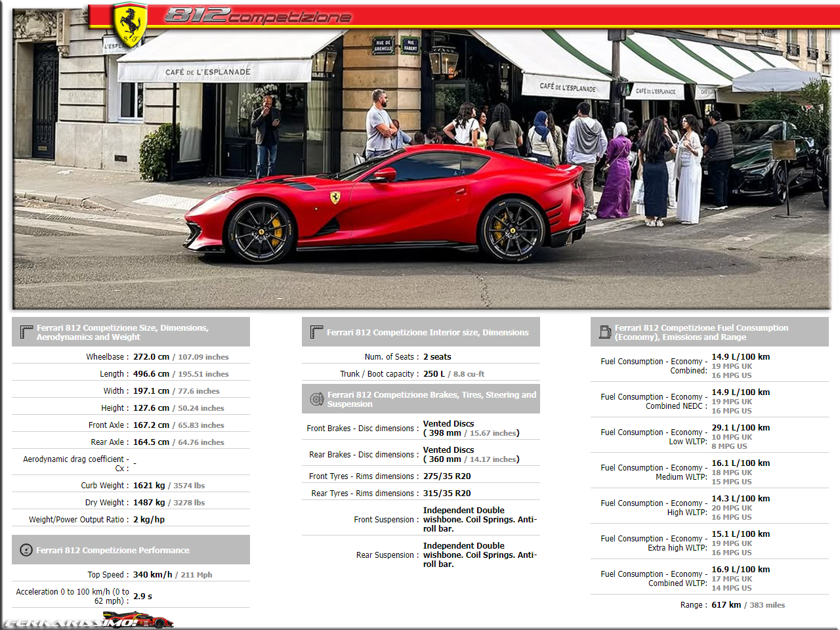Viewport: 840px width, 630px height.
Task: Click the brake disc icon in Brakes header
Action: click(x=316, y=399)
